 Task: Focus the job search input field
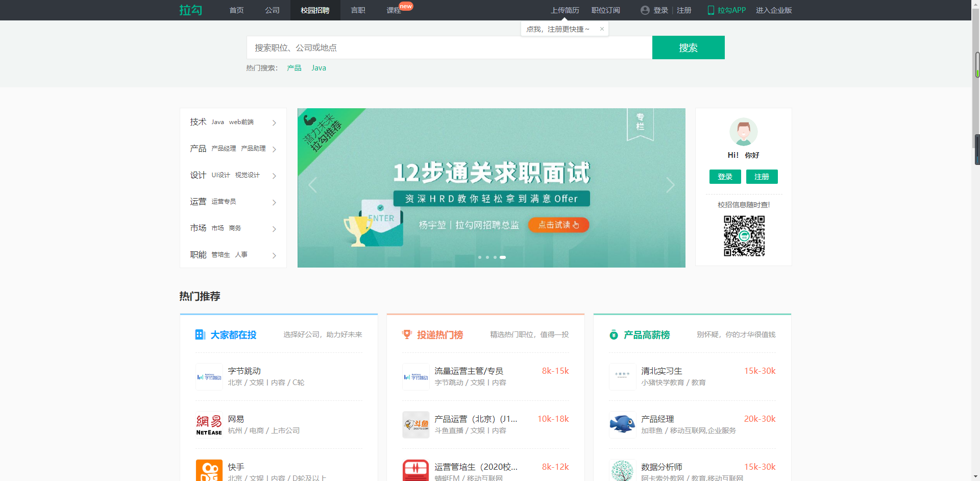(x=449, y=47)
